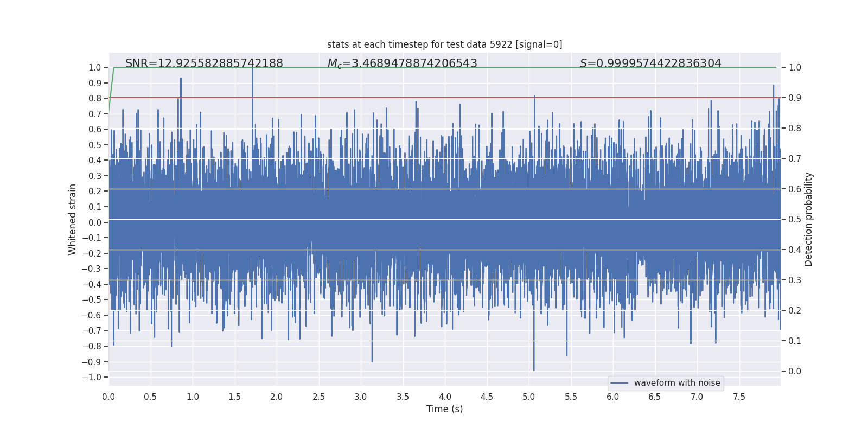Click the "Detection probability" axis label
This screenshot has height=434, width=868.
pyautogui.click(x=809, y=219)
